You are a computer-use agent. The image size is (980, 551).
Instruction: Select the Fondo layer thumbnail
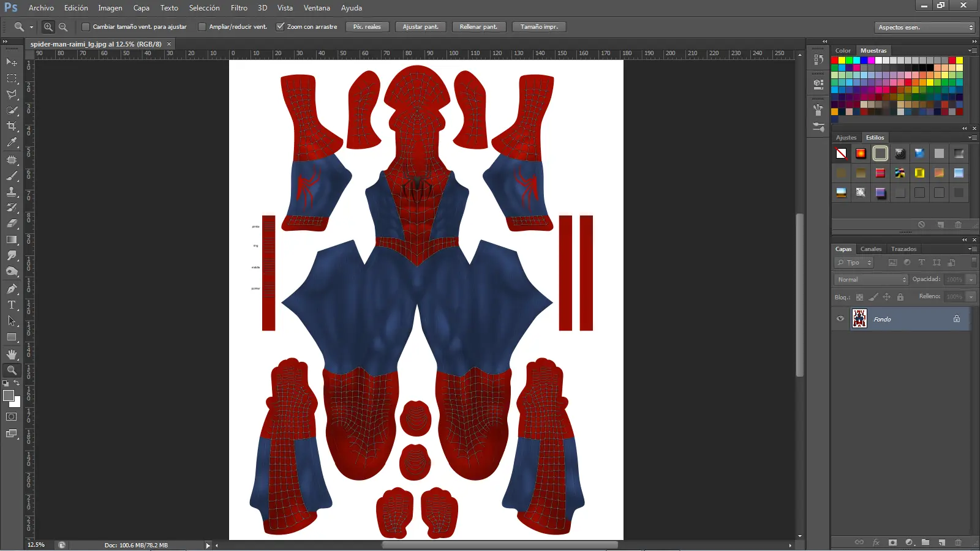click(859, 319)
